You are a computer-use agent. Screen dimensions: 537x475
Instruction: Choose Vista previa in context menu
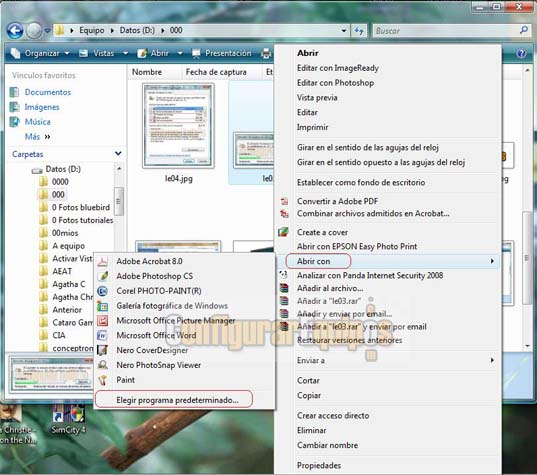pyautogui.click(x=317, y=98)
